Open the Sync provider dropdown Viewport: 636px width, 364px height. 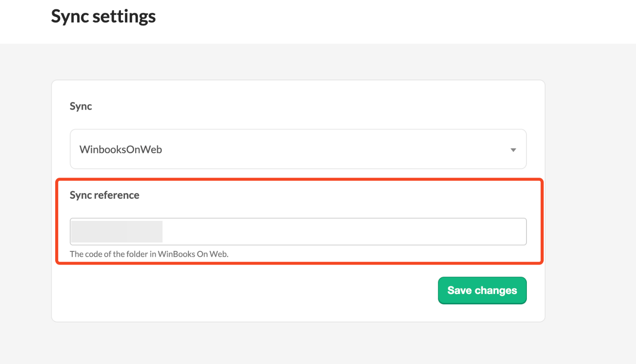click(x=298, y=149)
